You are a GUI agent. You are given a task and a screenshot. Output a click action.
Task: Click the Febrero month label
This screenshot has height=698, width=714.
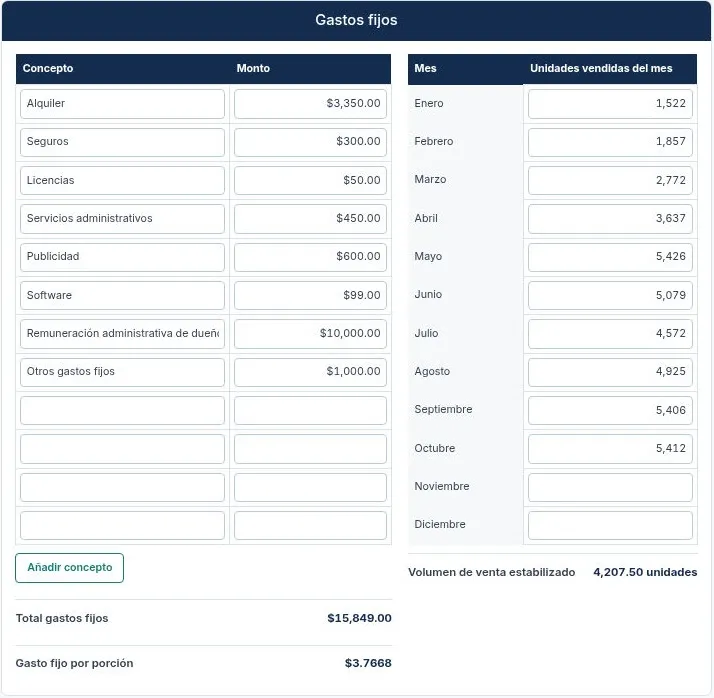[434, 142]
